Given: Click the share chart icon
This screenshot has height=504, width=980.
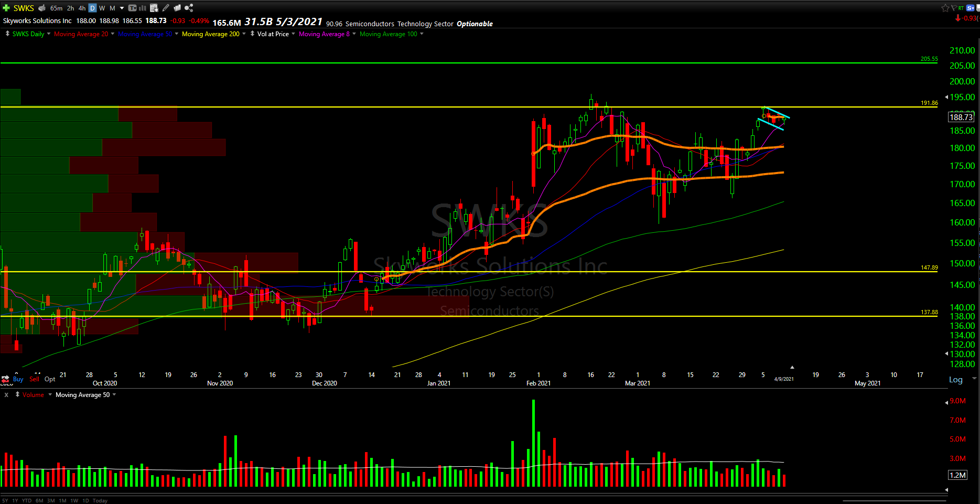Looking at the screenshot, I should [x=189, y=8].
